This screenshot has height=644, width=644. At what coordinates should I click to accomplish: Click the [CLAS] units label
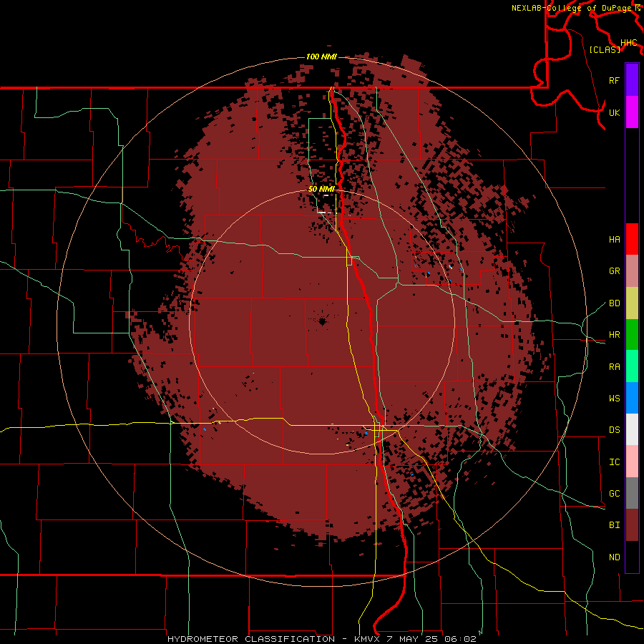pyautogui.click(x=605, y=49)
